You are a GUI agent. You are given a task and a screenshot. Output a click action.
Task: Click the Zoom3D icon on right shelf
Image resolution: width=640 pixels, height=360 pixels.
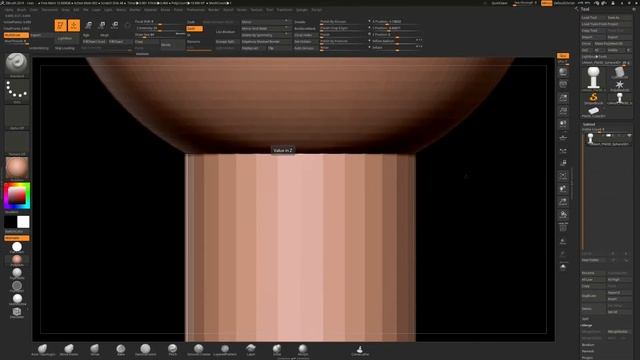tap(563, 202)
